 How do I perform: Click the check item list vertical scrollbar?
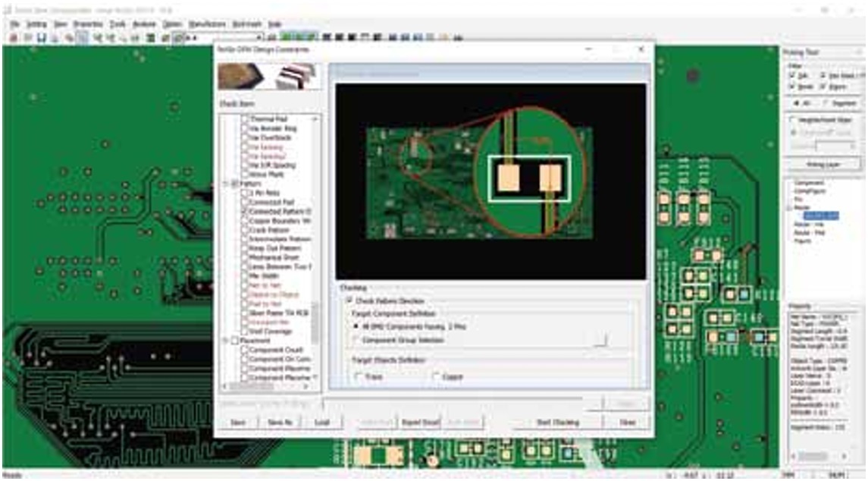click(x=315, y=228)
